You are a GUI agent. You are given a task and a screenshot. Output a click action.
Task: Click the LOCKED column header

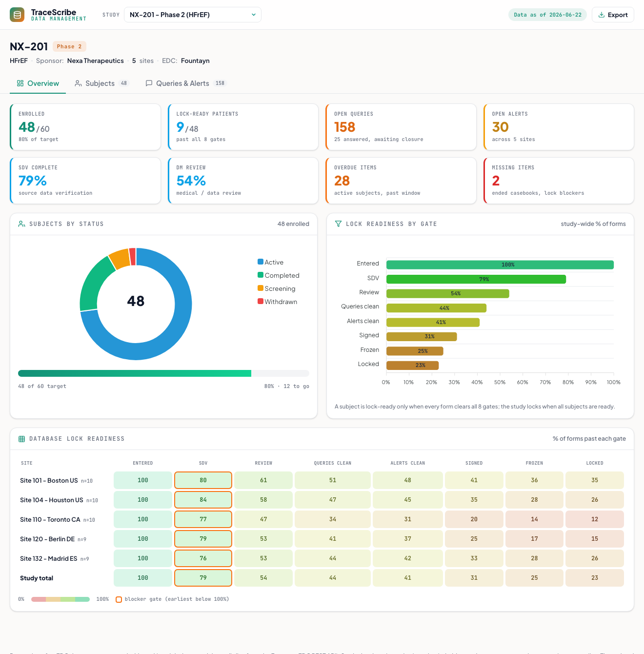[595, 463]
